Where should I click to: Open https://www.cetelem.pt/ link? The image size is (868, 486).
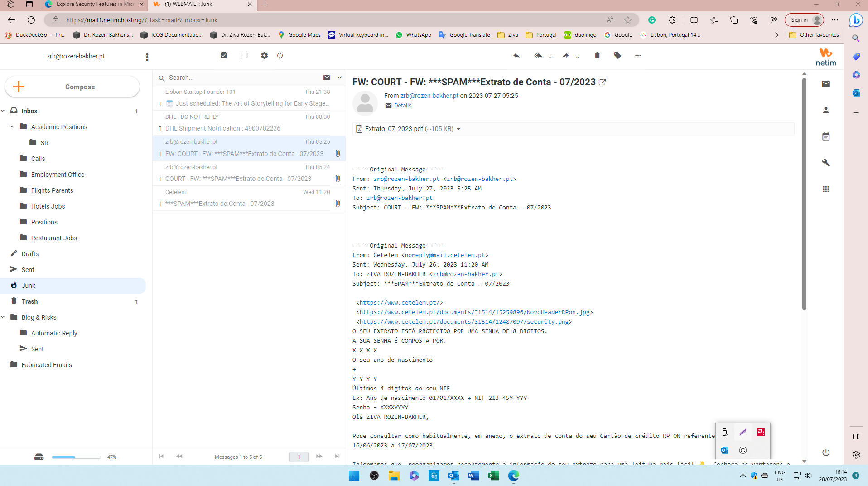tap(400, 303)
